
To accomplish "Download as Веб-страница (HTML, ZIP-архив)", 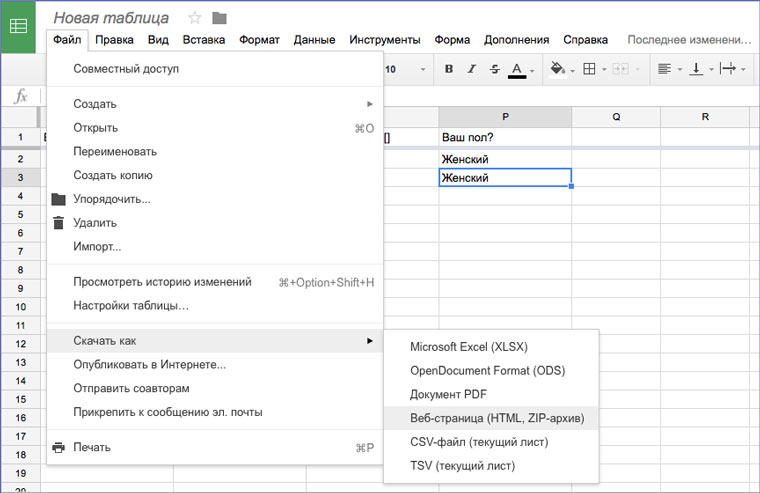I will coord(491,418).
